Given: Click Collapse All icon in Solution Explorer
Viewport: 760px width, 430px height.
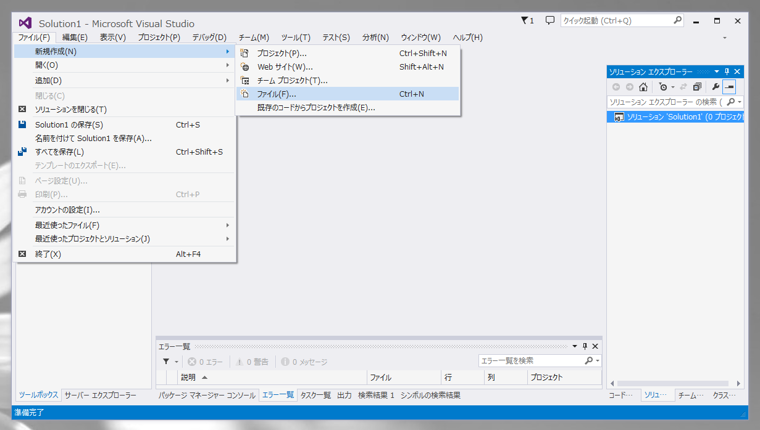Looking at the screenshot, I should click(x=697, y=87).
